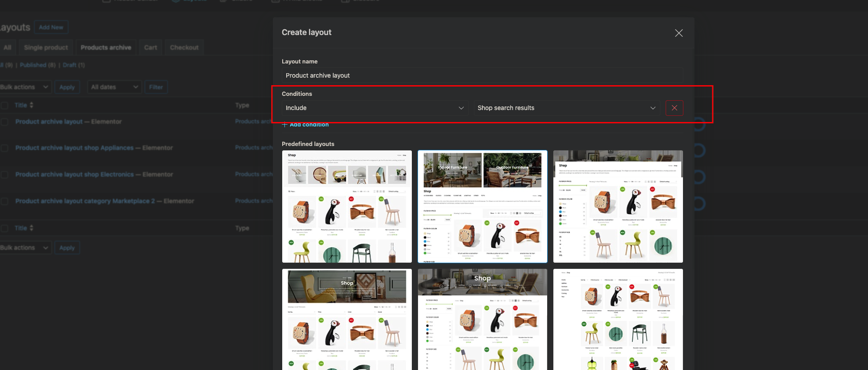This screenshot has width=868, height=370.
Task: Check the shop Appliances layout row
Action: pos(4,148)
